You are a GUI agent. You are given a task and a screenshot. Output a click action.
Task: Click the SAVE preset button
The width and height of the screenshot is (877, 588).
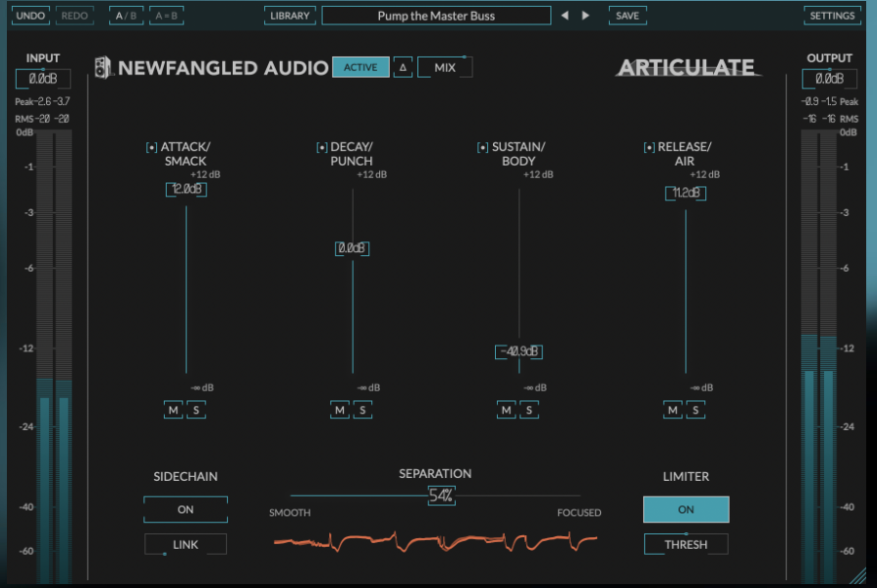628,16
